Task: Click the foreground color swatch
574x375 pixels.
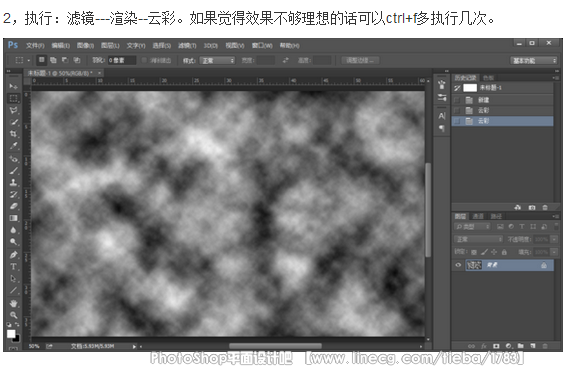Action: pyautogui.click(x=11, y=334)
